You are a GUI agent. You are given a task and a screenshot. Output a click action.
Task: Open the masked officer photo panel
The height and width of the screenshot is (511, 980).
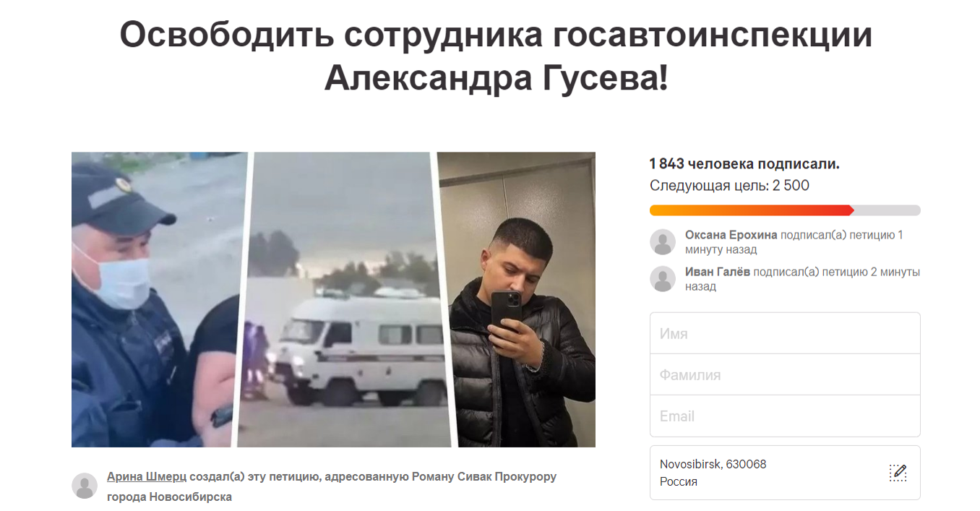tap(155, 299)
